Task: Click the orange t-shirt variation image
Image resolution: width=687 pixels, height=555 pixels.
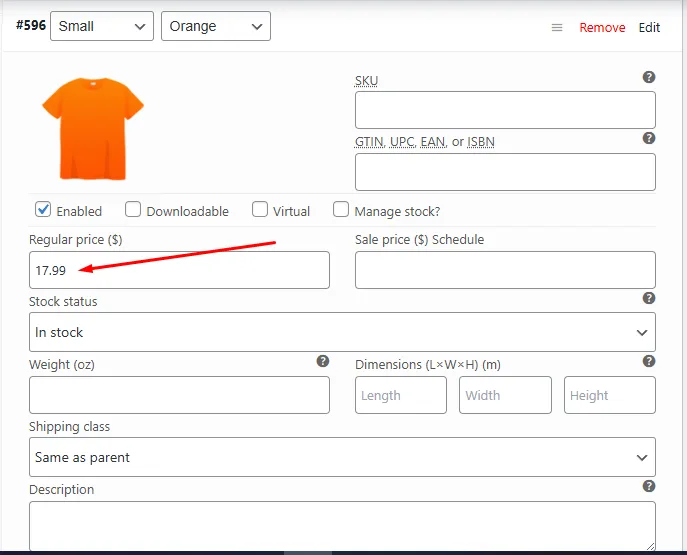Action: point(92,129)
